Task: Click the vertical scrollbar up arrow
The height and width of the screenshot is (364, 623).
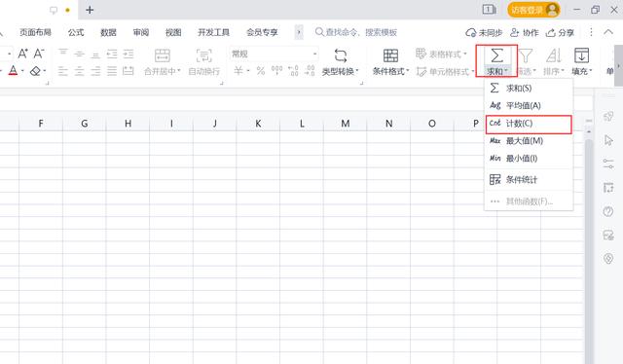Action: [x=589, y=131]
